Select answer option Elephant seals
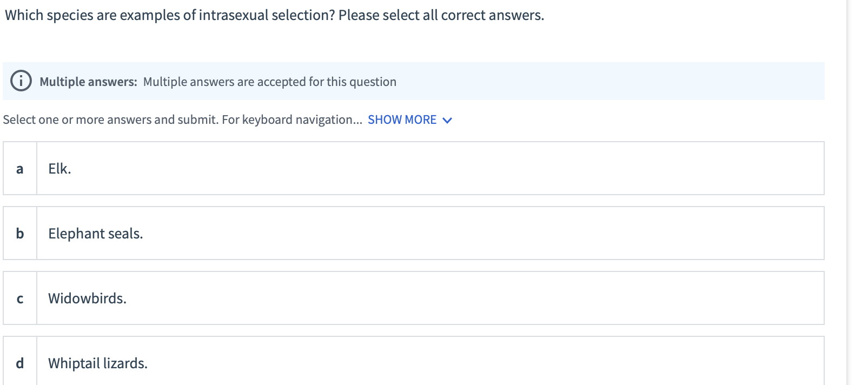 (x=95, y=234)
